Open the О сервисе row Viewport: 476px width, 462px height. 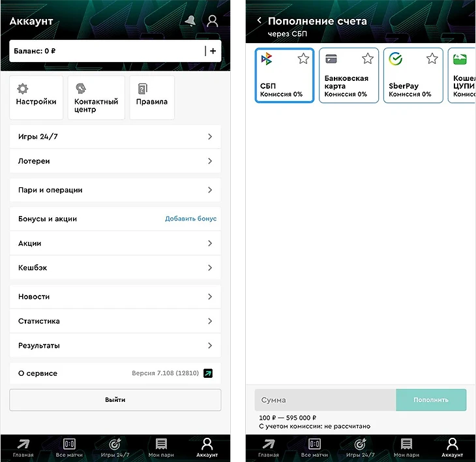coord(115,373)
